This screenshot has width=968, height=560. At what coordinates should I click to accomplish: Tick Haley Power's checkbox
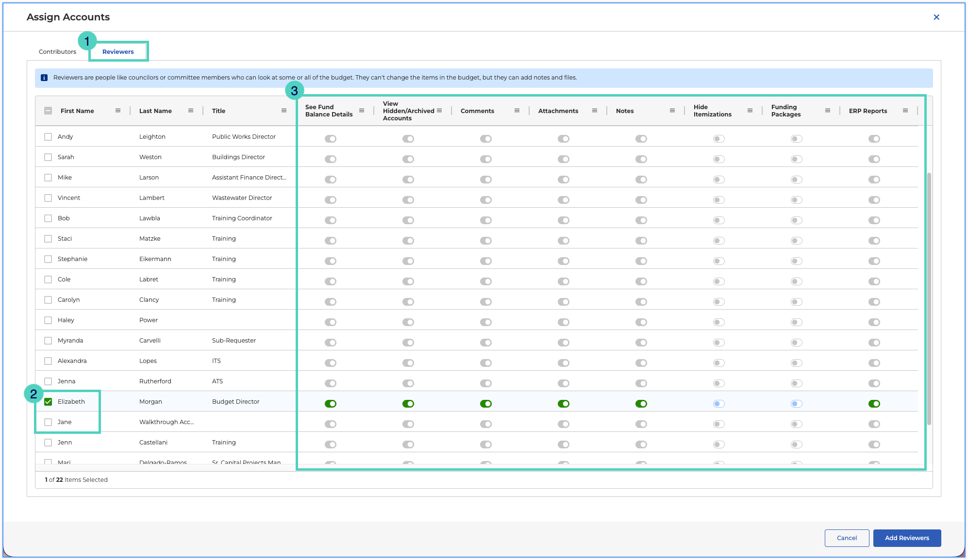click(x=48, y=320)
